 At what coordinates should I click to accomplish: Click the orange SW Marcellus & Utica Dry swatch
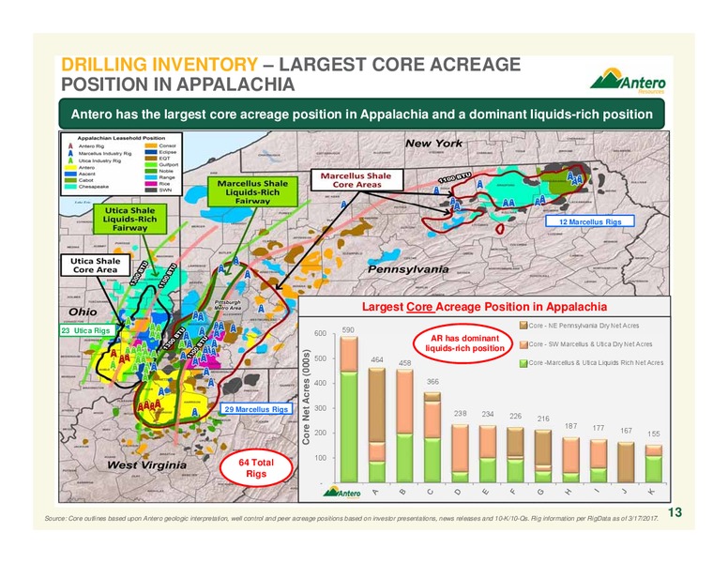point(523,344)
